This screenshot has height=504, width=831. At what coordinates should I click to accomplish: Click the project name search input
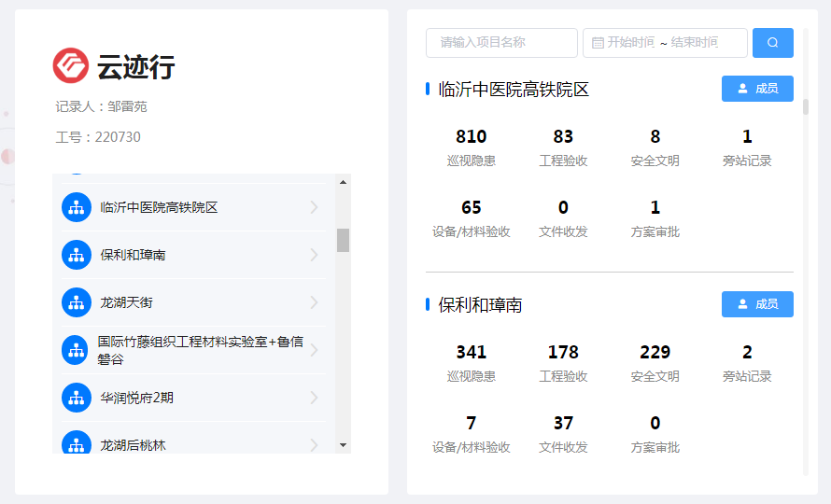[x=501, y=43]
